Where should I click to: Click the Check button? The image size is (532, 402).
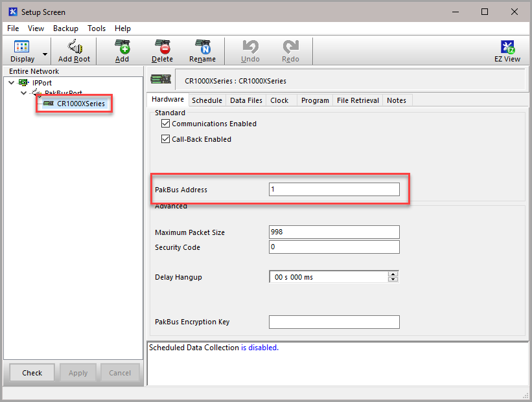tap(32, 373)
